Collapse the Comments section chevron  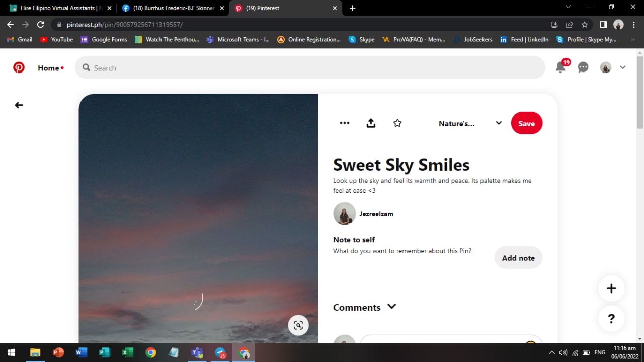pos(392,306)
